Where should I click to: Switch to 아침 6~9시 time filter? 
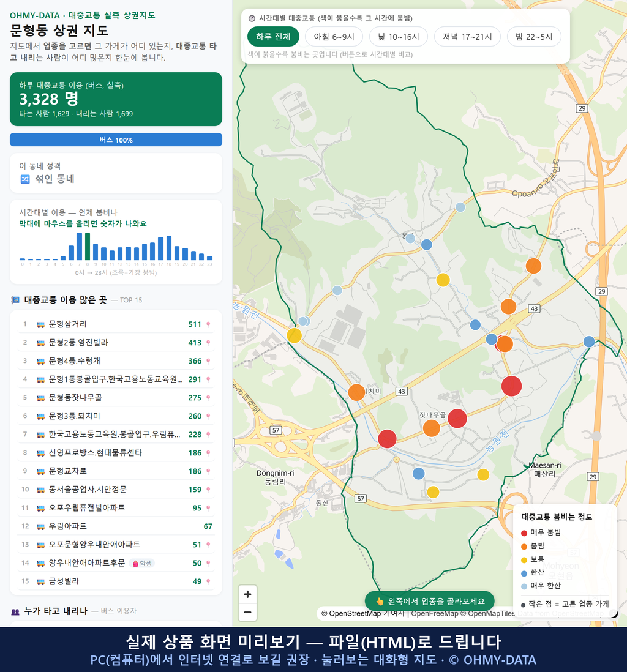click(x=334, y=37)
